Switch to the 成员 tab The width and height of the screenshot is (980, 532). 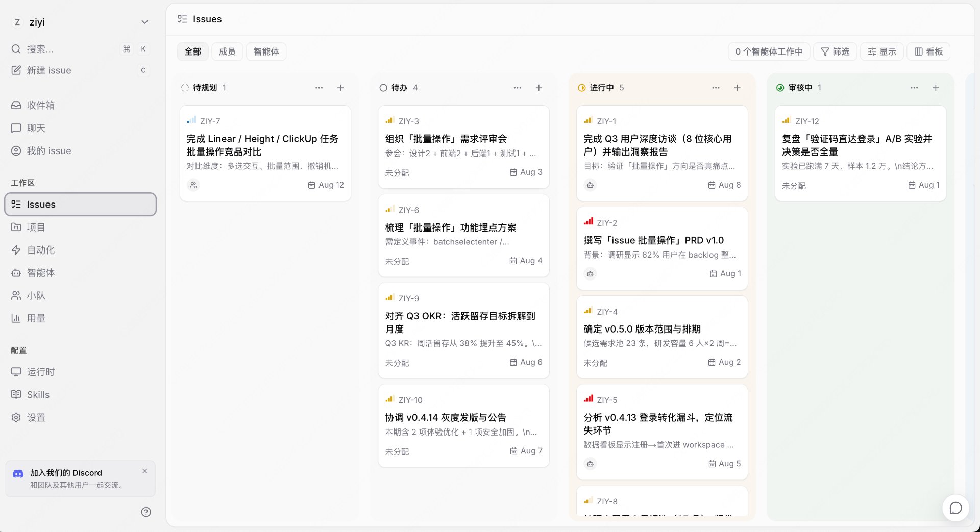coord(227,52)
